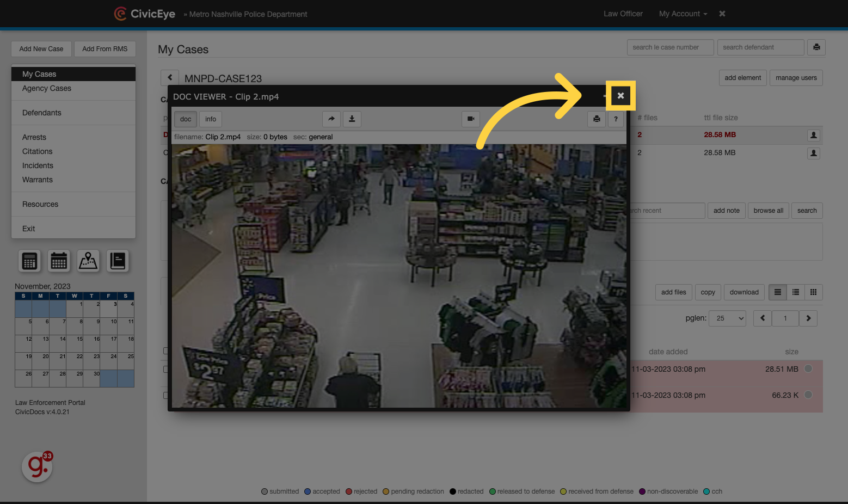848x504 pixels.
Task: Click status circle in 66.23 K row
Action: pos(808,395)
